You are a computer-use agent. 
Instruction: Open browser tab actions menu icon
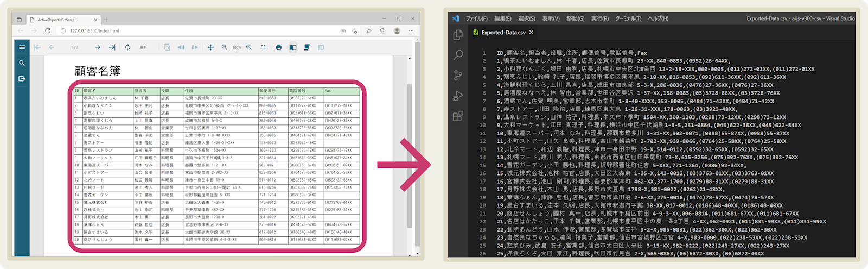[x=19, y=20]
